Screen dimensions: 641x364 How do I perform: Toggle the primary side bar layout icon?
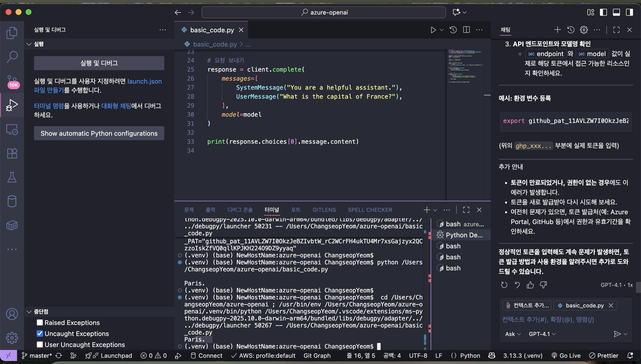point(603,12)
